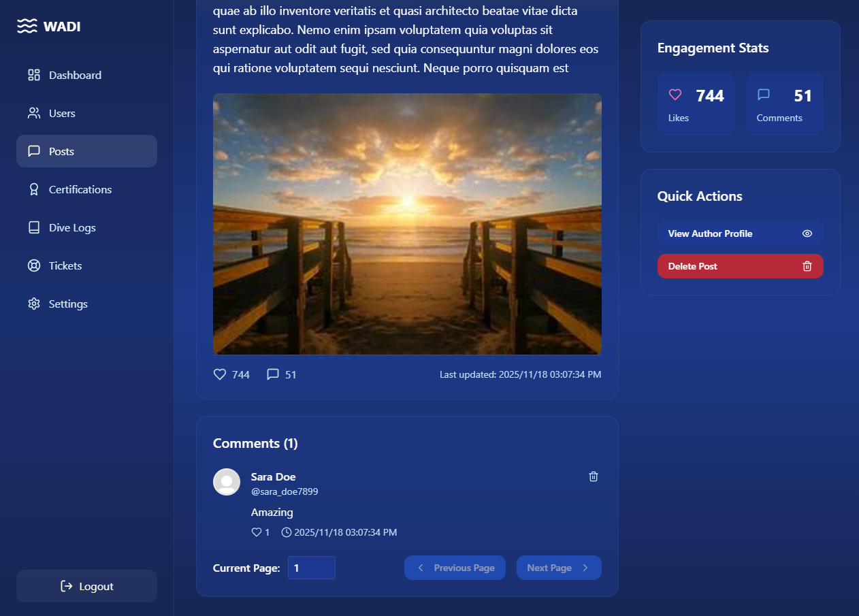This screenshot has height=616, width=859.
Task: Click the Current Page number field
Action: coord(311,568)
